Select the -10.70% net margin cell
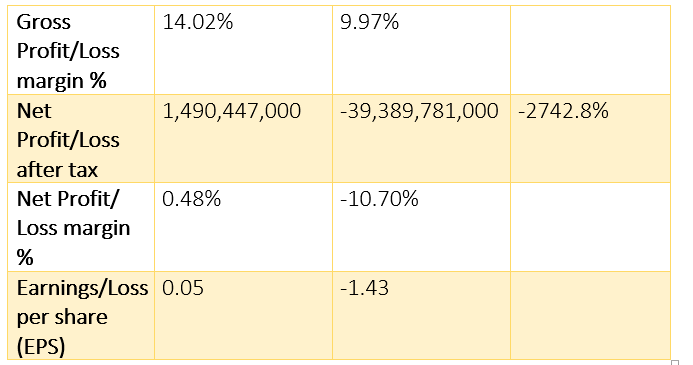Image resolution: width=693 pixels, height=365 pixels. tap(422, 227)
